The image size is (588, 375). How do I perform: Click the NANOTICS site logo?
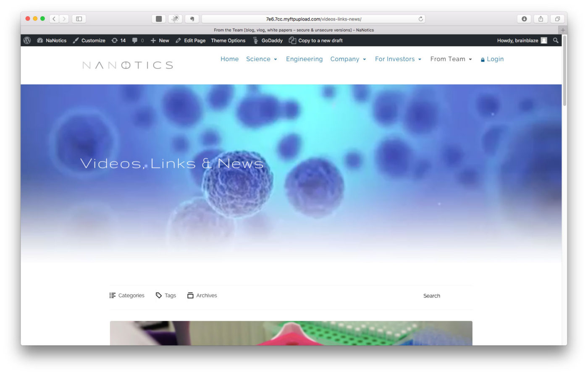tap(128, 65)
